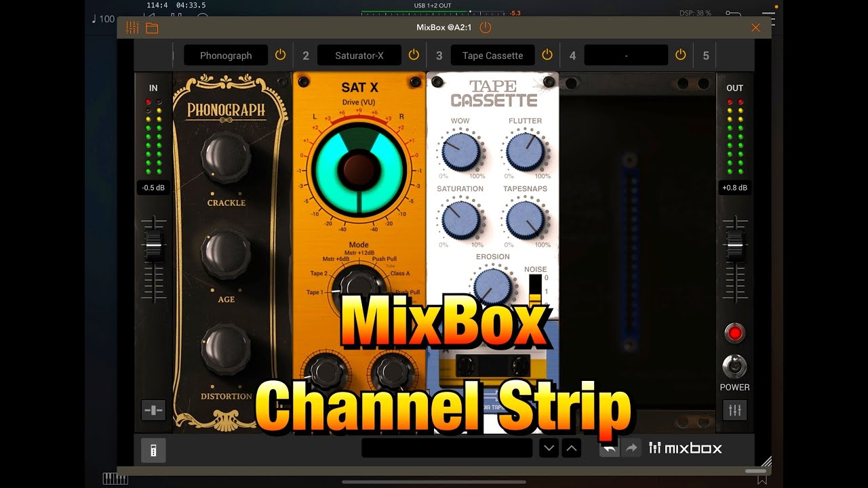Click the bookmark icon at bottom right

coord(762,480)
